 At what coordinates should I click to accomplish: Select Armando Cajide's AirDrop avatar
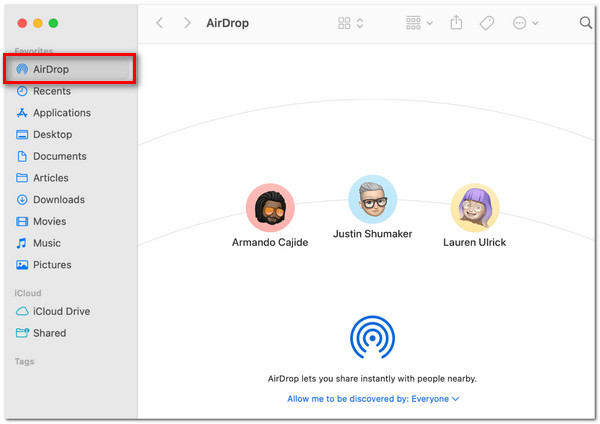coord(270,208)
